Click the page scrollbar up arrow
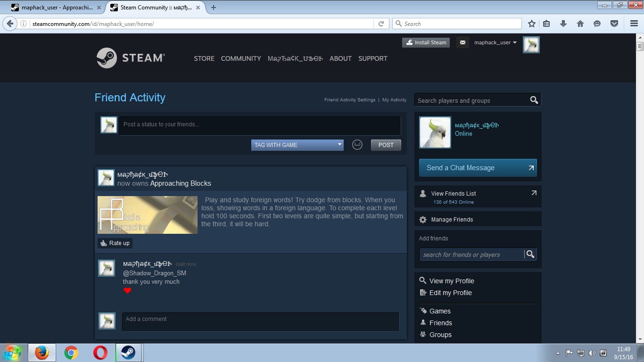The height and width of the screenshot is (362, 644). pyautogui.click(x=640, y=38)
